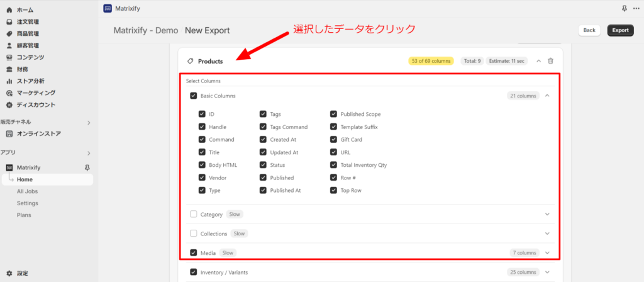
Task: Click the pin icon in top-right header
Action: pos(625,8)
